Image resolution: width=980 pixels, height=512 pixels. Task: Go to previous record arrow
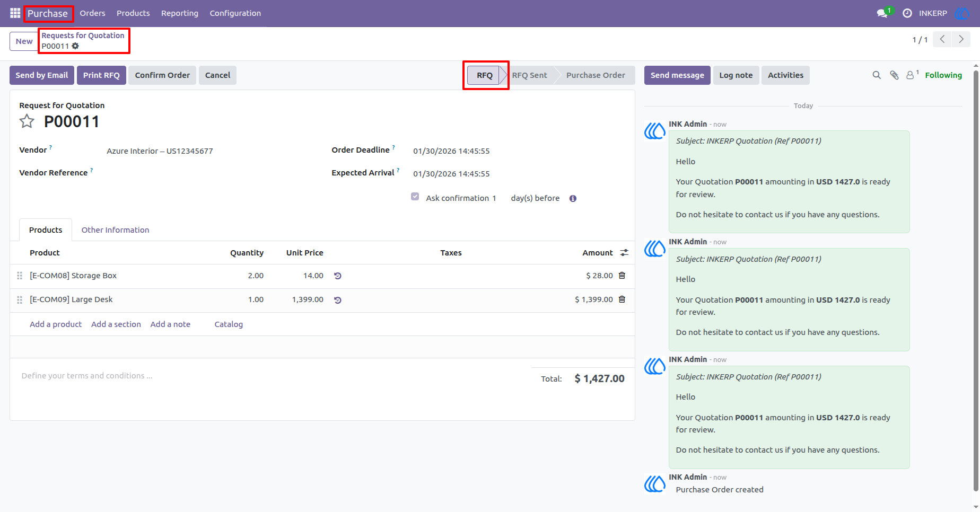point(942,39)
